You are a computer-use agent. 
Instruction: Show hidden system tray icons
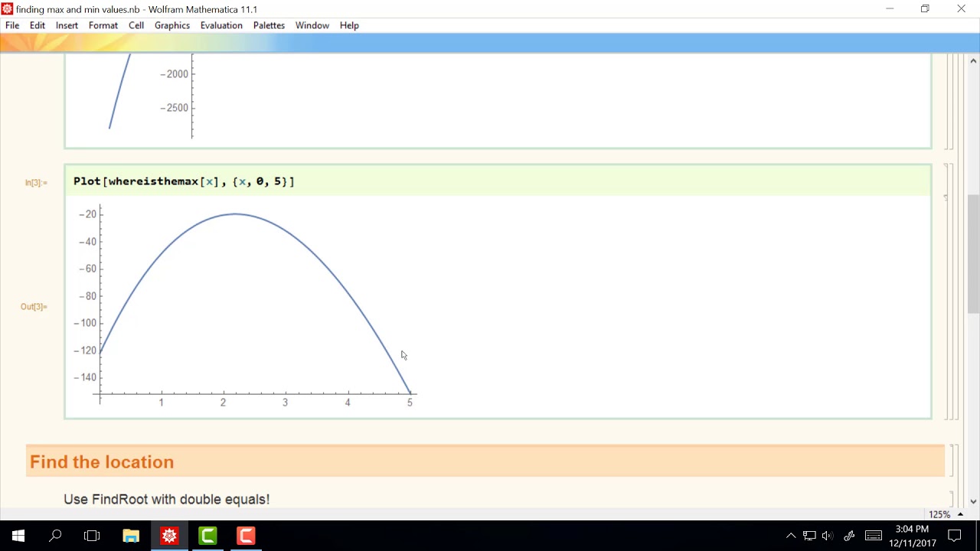791,536
